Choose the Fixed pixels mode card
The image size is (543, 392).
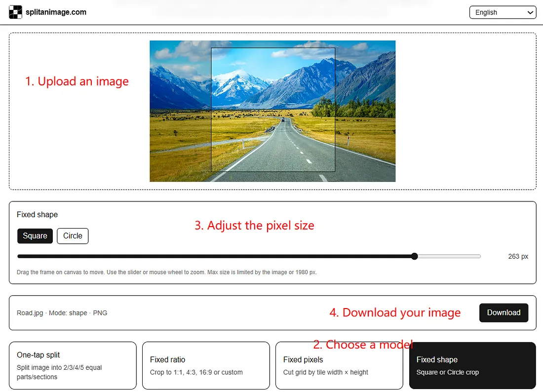pyautogui.click(x=340, y=366)
